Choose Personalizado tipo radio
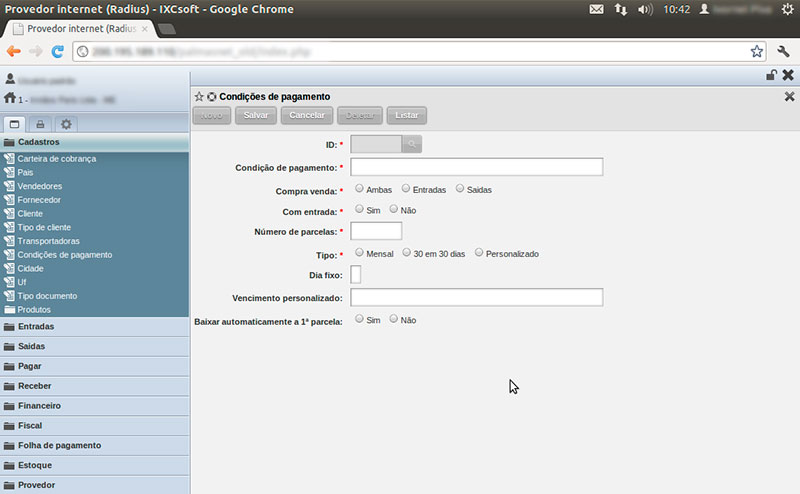This screenshot has height=494, width=800. pyautogui.click(x=479, y=252)
